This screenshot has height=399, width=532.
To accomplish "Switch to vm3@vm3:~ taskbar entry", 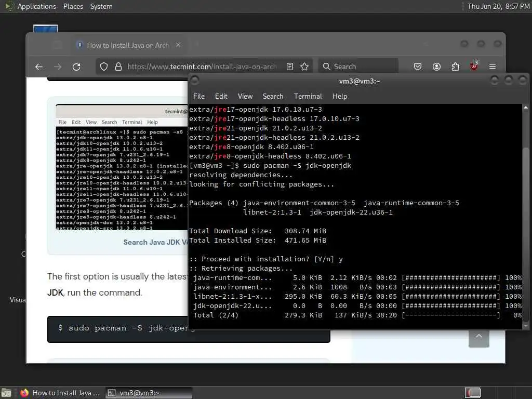I will click(x=148, y=393).
